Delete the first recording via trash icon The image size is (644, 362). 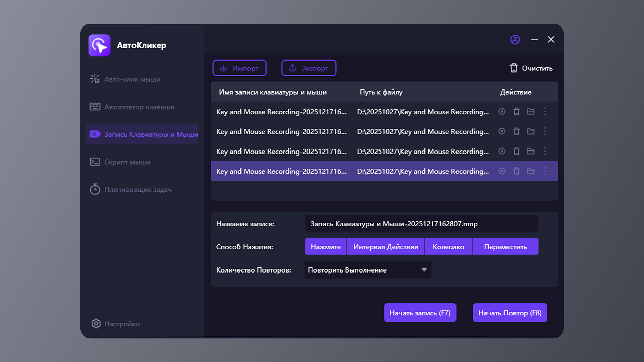click(516, 112)
